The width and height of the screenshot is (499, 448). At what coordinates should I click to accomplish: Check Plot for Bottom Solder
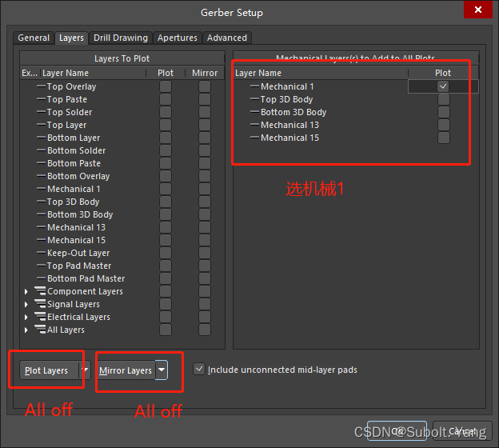(x=166, y=150)
